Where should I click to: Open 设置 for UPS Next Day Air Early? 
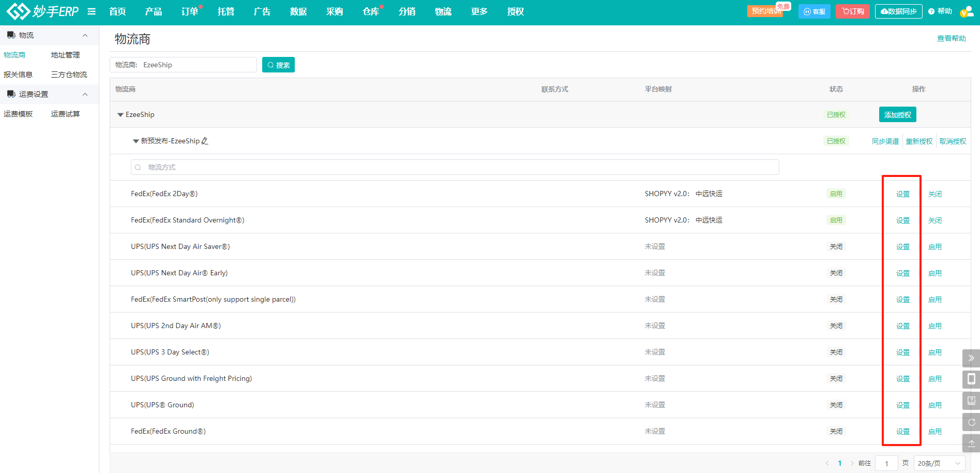903,273
